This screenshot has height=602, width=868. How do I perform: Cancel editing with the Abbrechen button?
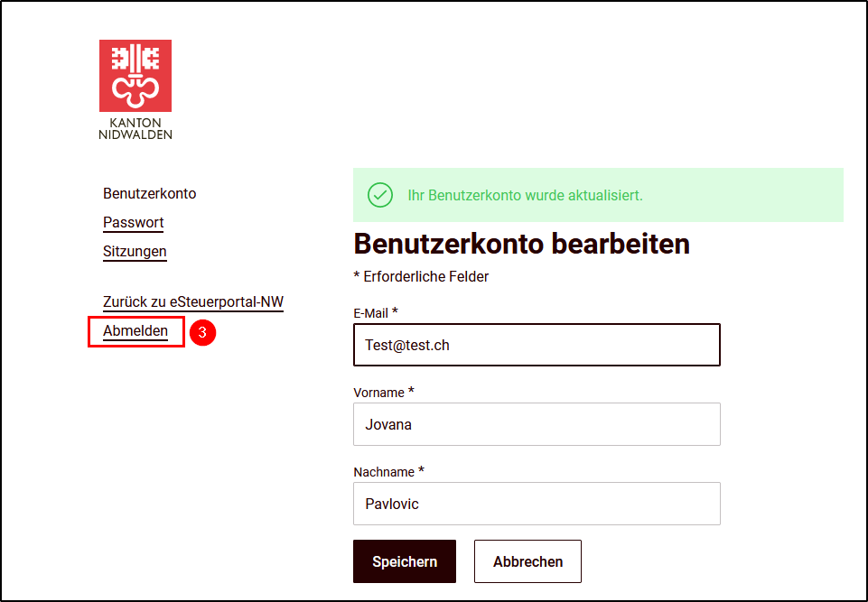(x=527, y=561)
